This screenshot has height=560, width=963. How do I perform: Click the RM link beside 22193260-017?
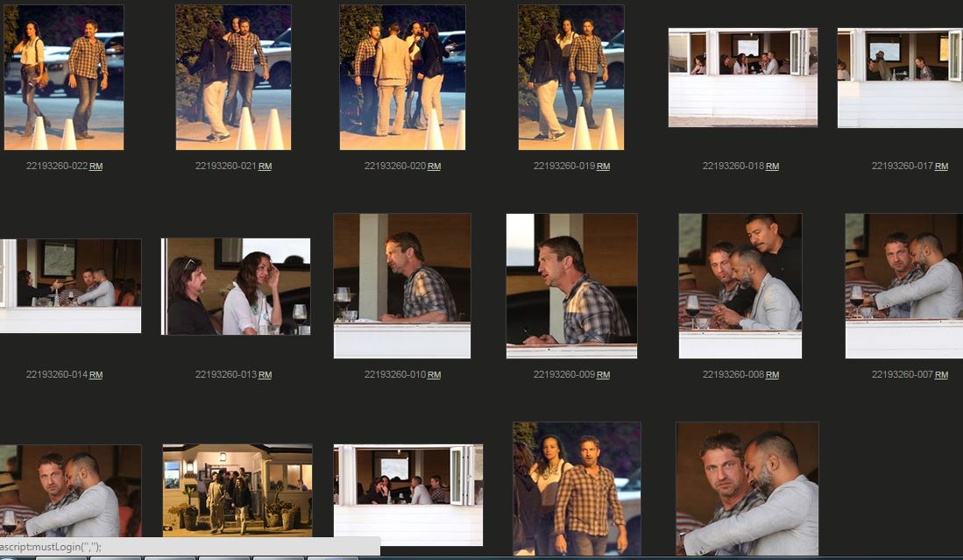tap(941, 167)
